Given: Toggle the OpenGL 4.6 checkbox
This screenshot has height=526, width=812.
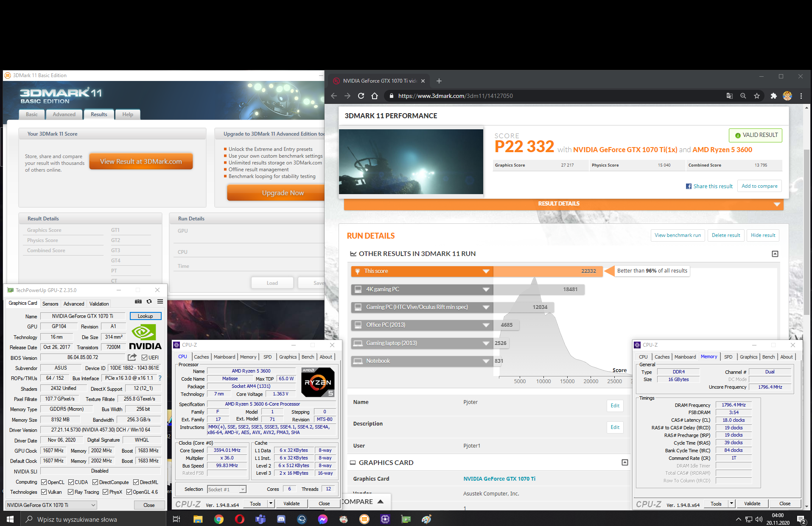Looking at the screenshot, I should pyautogui.click(x=129, y=492).
